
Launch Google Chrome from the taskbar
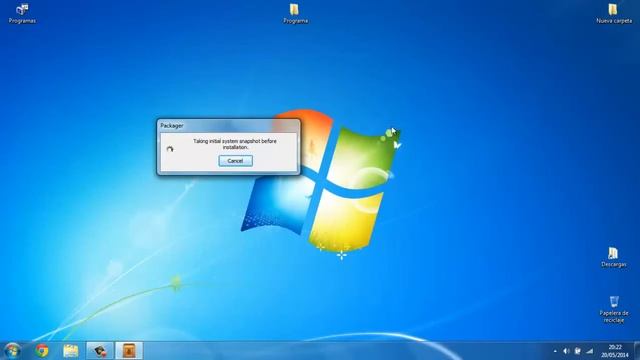(42, 351)
